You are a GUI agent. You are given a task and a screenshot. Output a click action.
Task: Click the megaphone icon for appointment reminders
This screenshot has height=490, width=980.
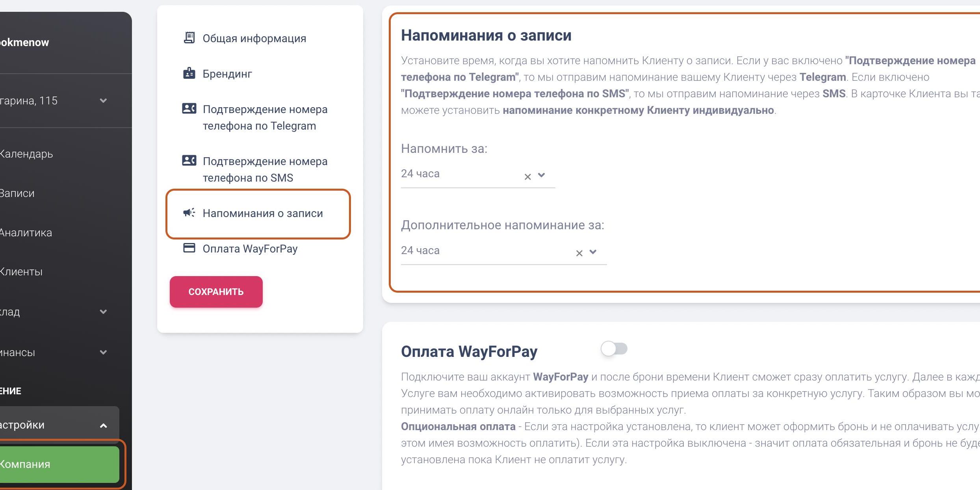click(x=189, y=213)
